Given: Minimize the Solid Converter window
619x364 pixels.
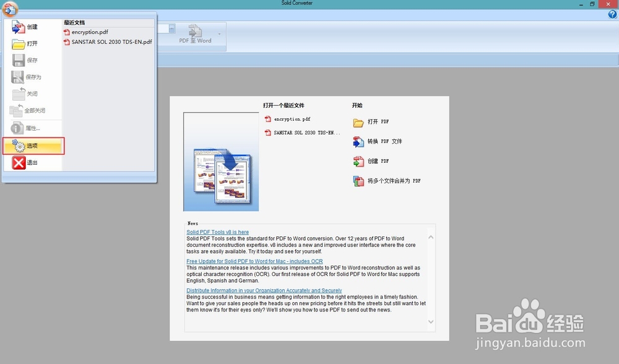Looking at the screenshot, I should [581, 4].
